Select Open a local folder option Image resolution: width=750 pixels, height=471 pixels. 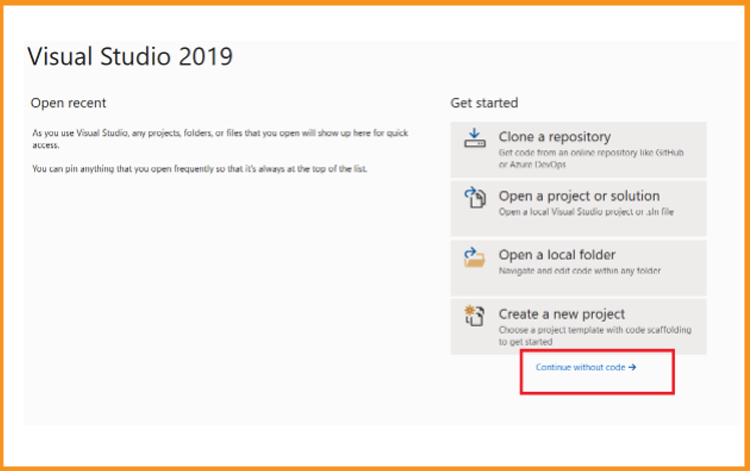578,267
